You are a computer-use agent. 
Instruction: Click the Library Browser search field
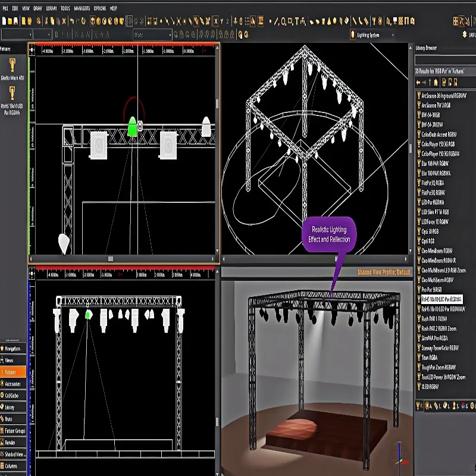[x=445, y=60]
